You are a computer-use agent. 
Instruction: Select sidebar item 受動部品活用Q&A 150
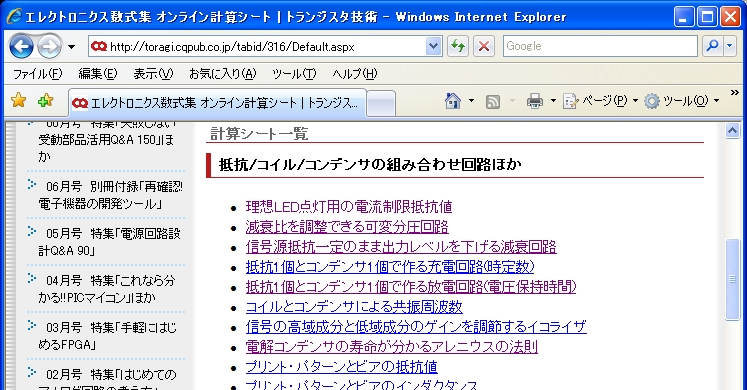(106, 143)
